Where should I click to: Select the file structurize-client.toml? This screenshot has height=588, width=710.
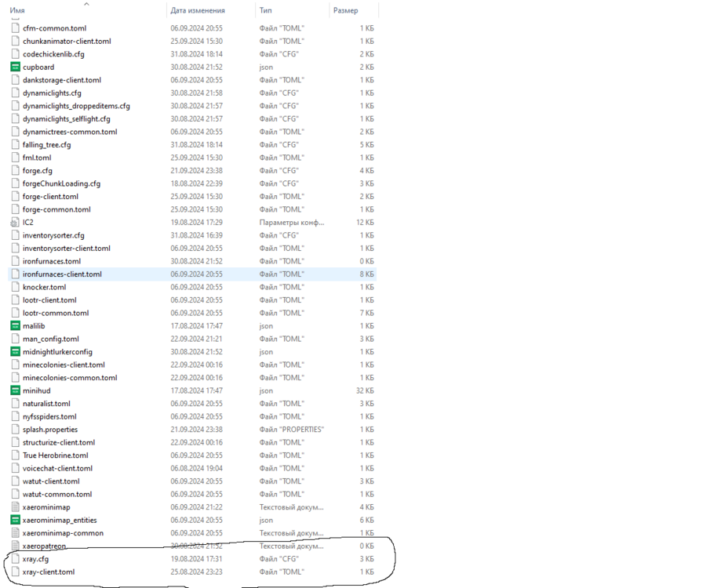point(59,443)
